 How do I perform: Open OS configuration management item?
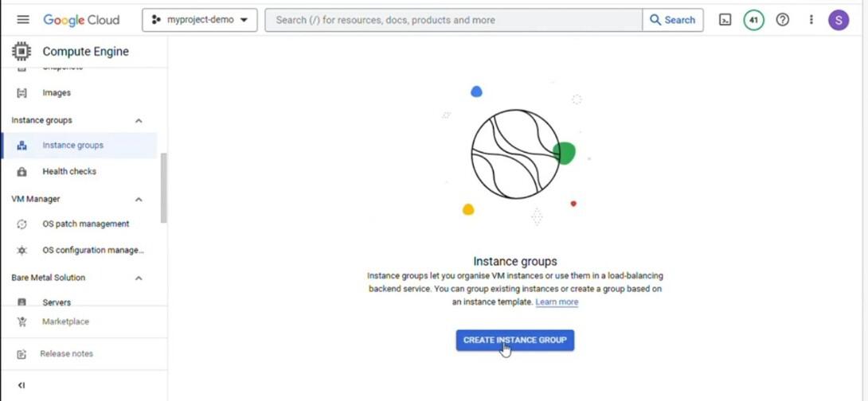point(93,251)
